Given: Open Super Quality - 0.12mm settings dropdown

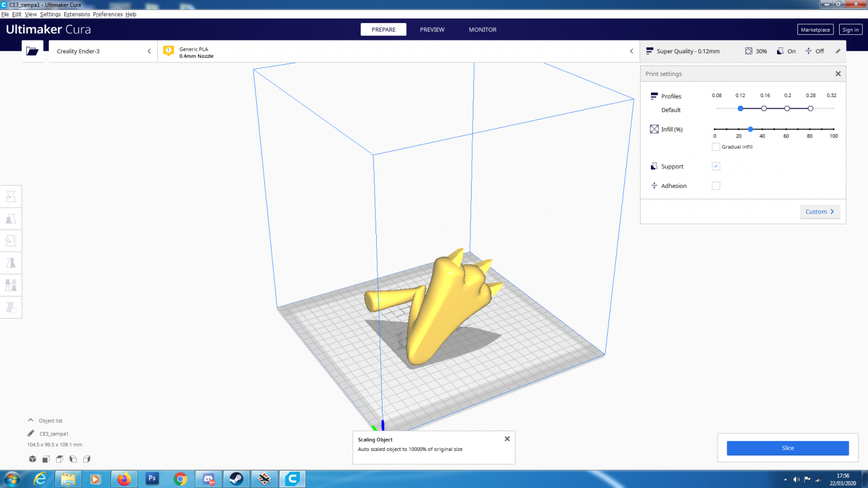Looking at the screenshot, I should [743, 51].
